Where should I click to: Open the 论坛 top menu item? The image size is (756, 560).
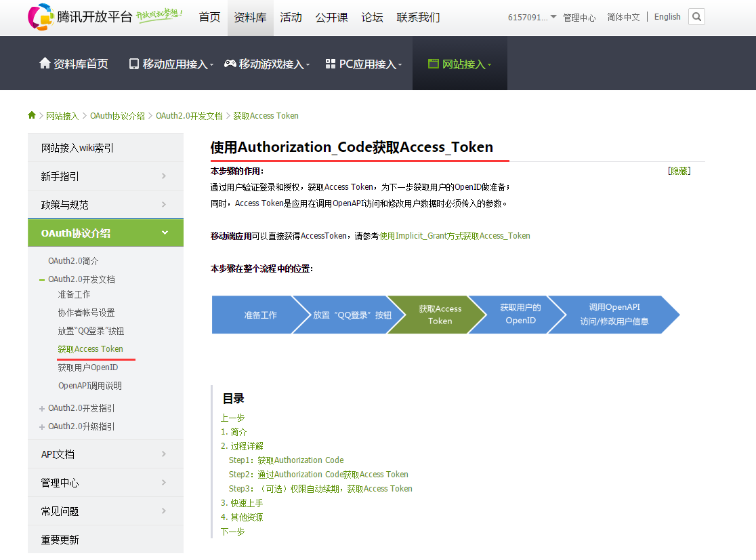(x=372, y=18)
